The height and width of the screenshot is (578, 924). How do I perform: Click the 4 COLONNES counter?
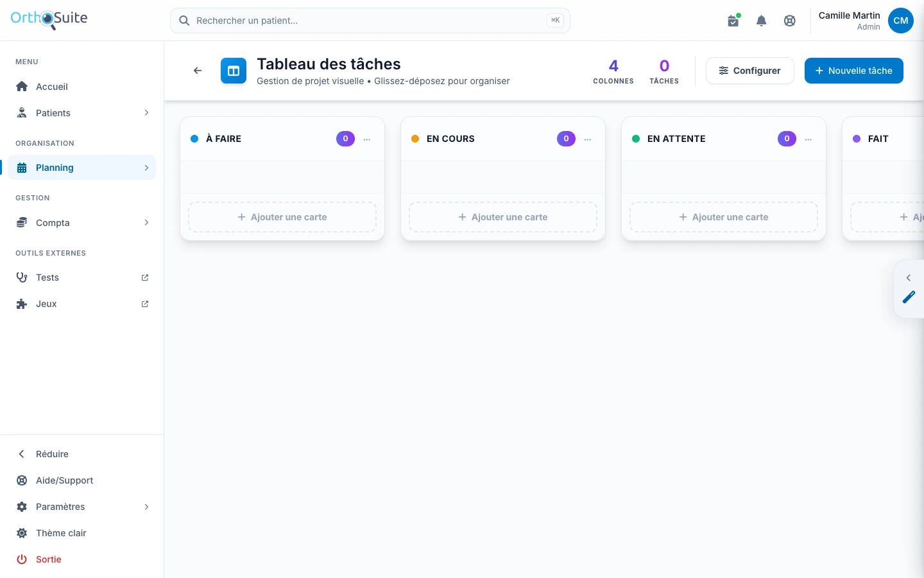[613, 71]
